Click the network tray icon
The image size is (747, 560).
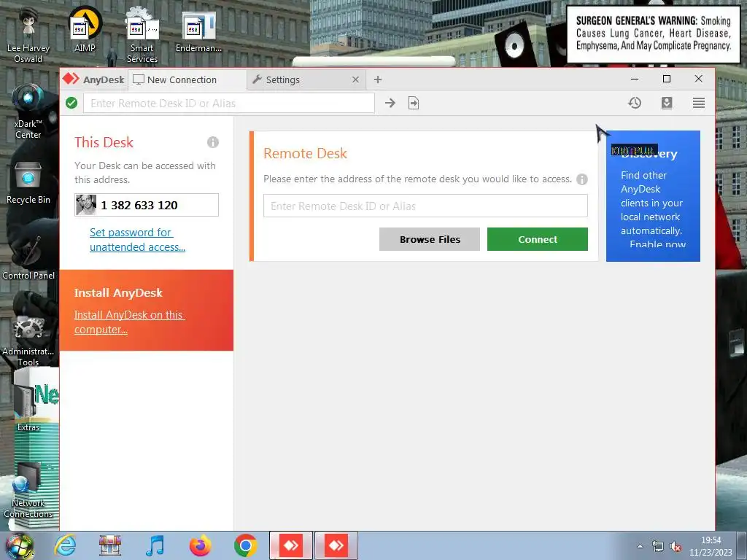click(657, 546)
